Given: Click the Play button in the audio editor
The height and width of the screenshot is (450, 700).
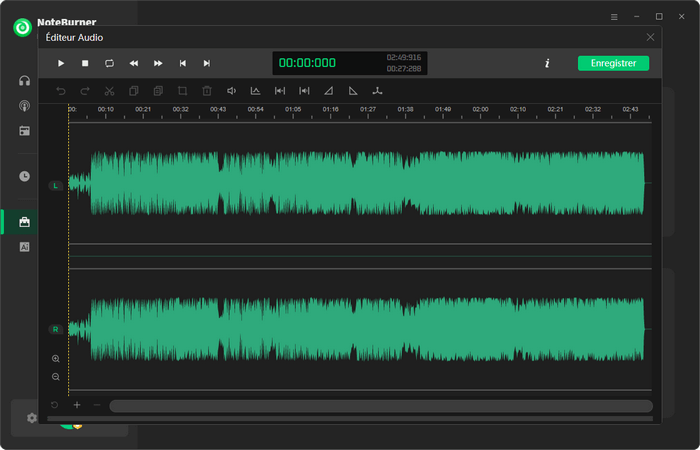Looking at the screenshot, I should pos(61,63).
